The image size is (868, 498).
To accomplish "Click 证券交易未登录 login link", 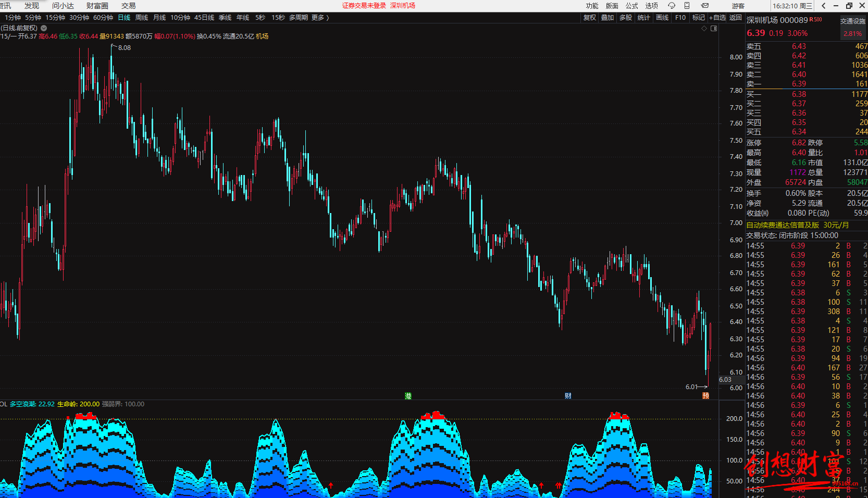I will (x=364, y=6).
